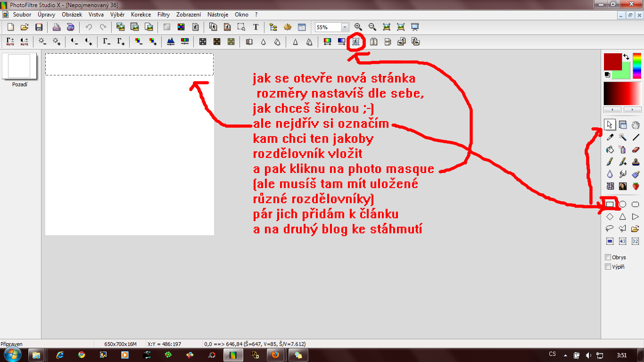644x362 pixels.
Task: Select the spray tool
Action: (622, 149)
